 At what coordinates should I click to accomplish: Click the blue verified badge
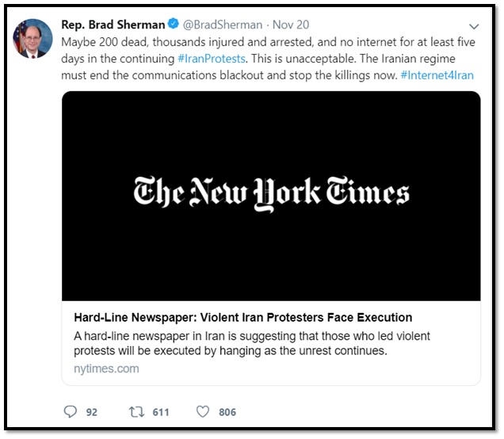174,24
